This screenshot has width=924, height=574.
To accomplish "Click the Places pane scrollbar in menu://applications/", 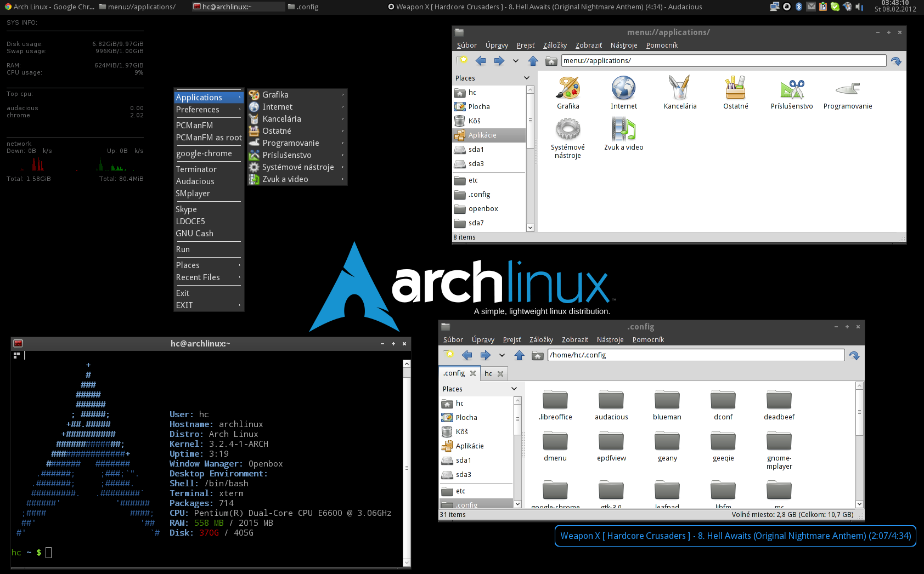I will [x=530, y=159].
